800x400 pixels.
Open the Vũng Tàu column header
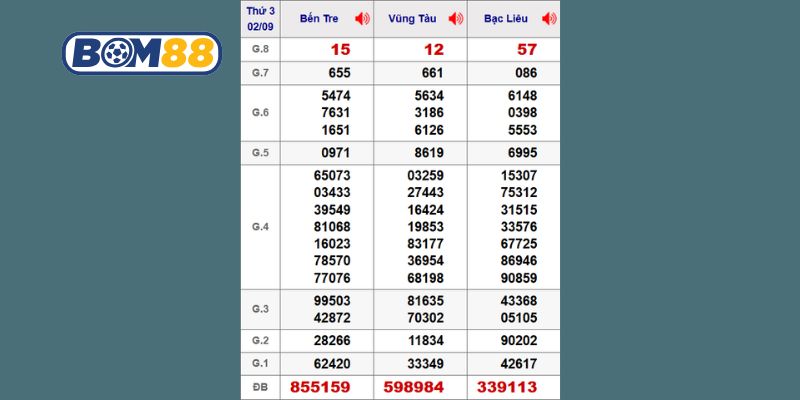[x=412, y=19]
